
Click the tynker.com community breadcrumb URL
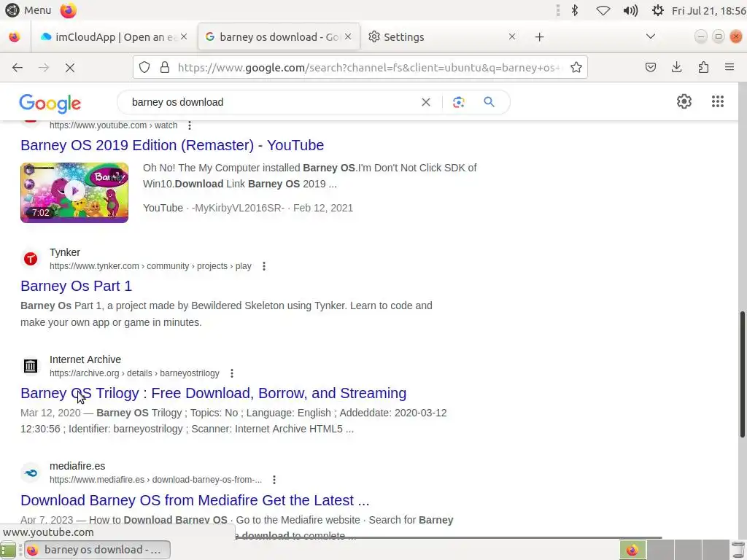(x=150, y=266)
